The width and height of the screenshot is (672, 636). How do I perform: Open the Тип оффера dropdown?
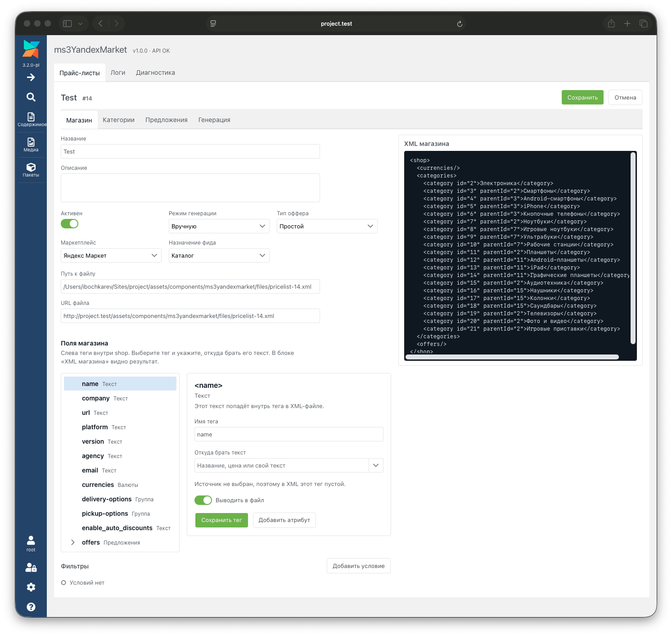click(327, 226)
